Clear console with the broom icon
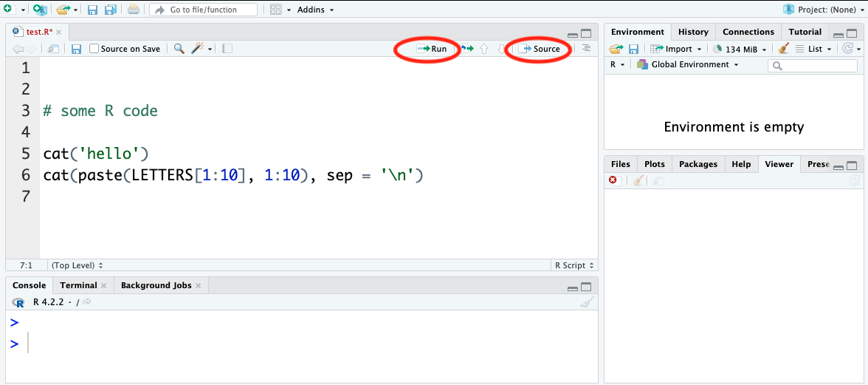The height and width of the screenshot is (385, 868). tap(587, 302)
